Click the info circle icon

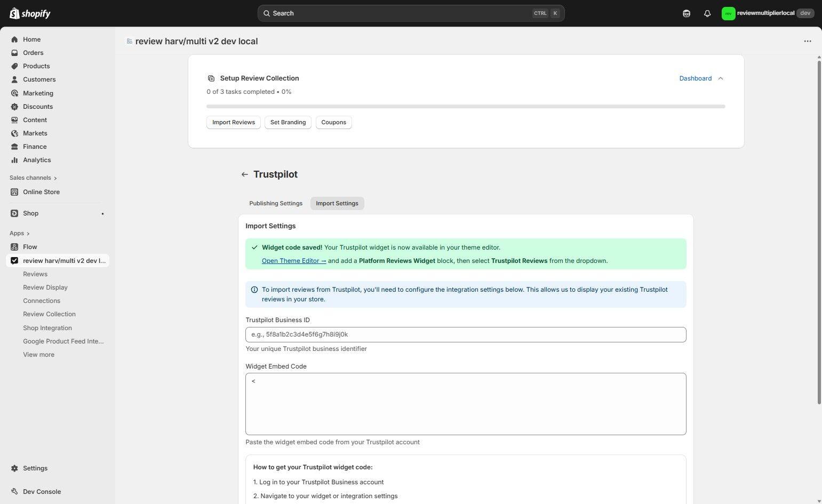254,290
